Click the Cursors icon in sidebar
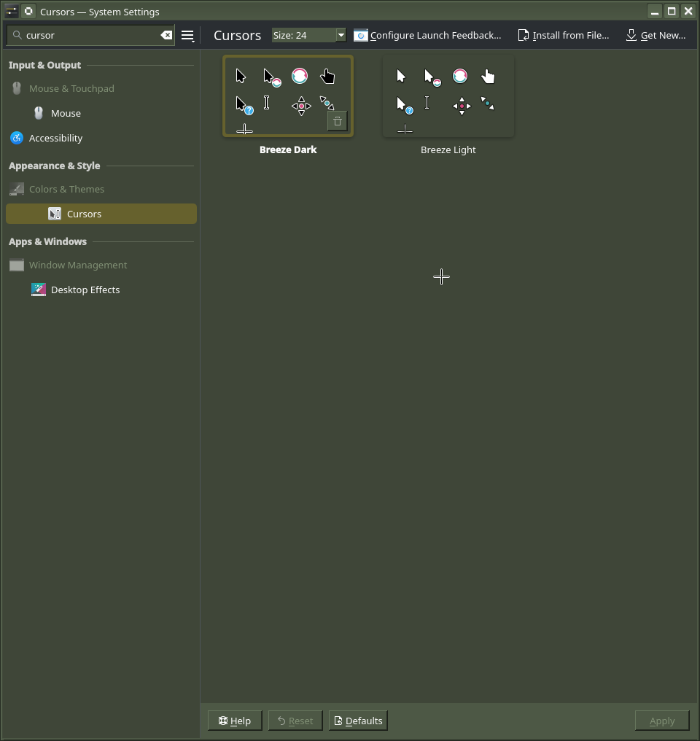 [55, 214]
